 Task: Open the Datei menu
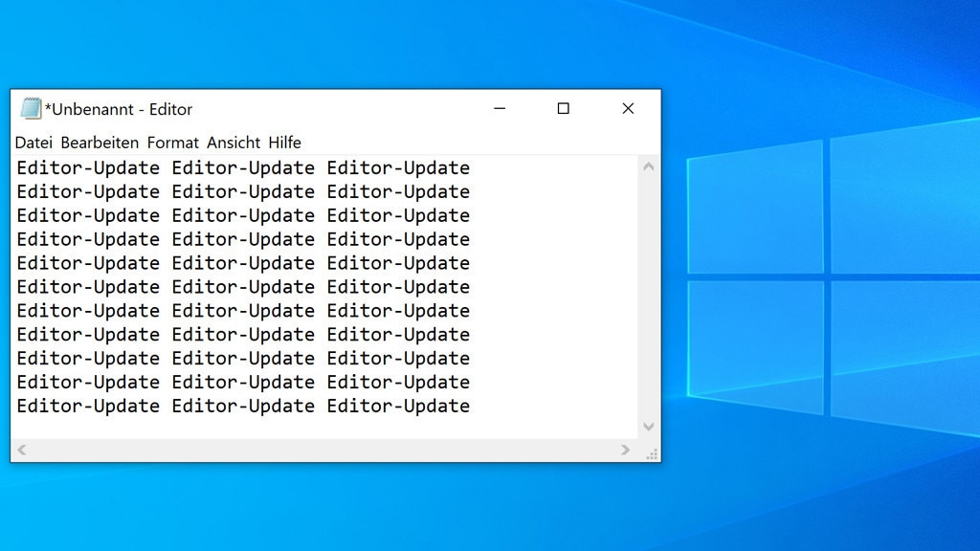[x=34, y=142]
